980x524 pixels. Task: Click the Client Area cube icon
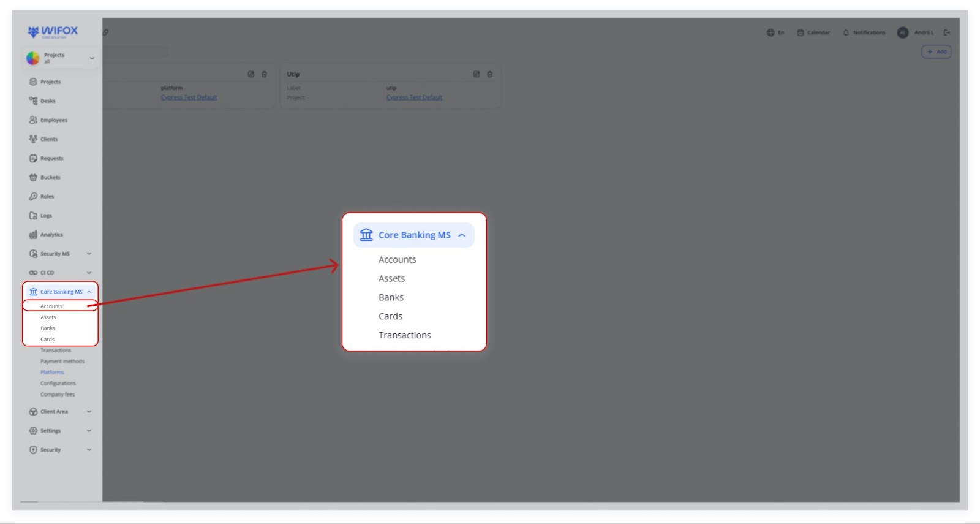pyautogui.click(x=33, y=412)
